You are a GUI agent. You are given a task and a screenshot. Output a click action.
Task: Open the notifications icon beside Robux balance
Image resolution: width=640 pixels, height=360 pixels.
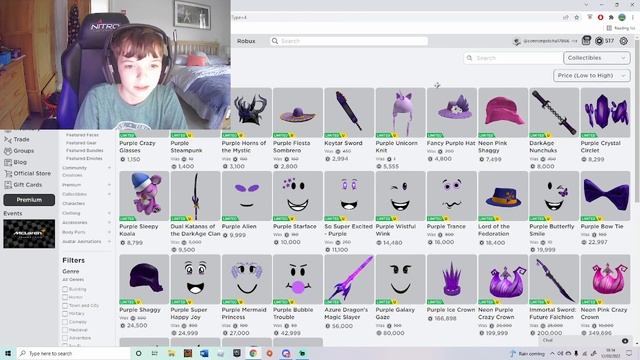(x=586, y=40)
